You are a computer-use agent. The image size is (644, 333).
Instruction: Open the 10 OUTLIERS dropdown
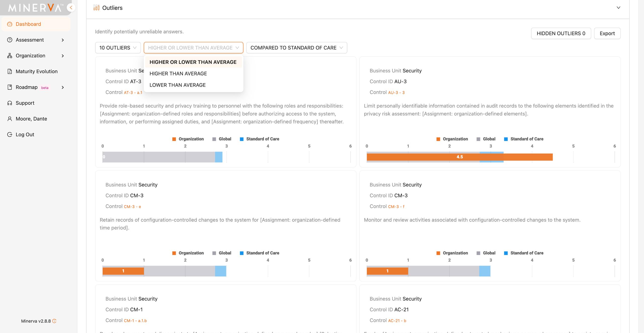click(x=118, y=48)
